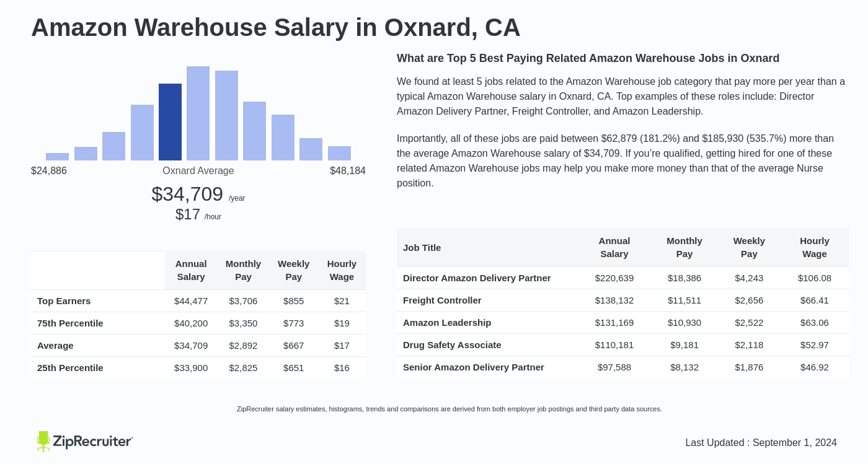Click Director annual salary $220,639

point(614,278)
